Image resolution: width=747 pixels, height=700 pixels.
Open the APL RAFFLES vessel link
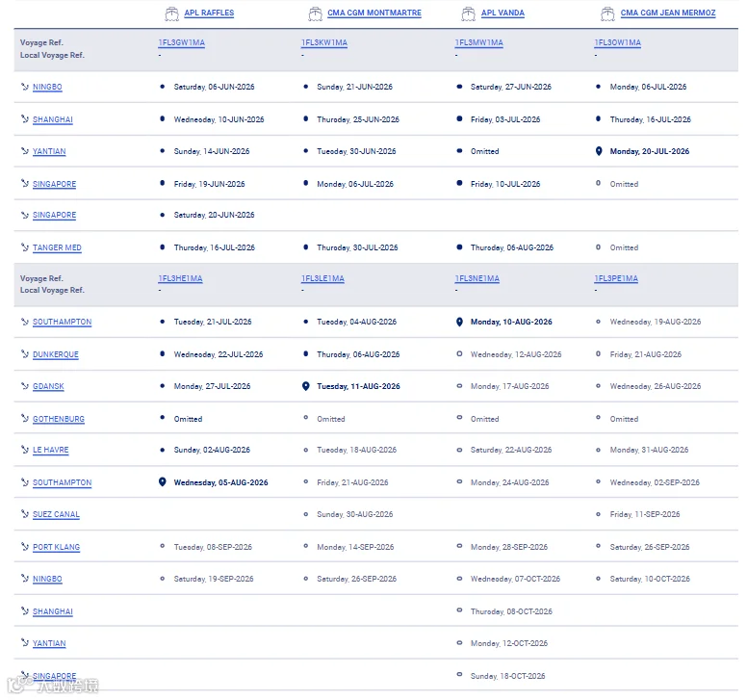pos(209,13)
